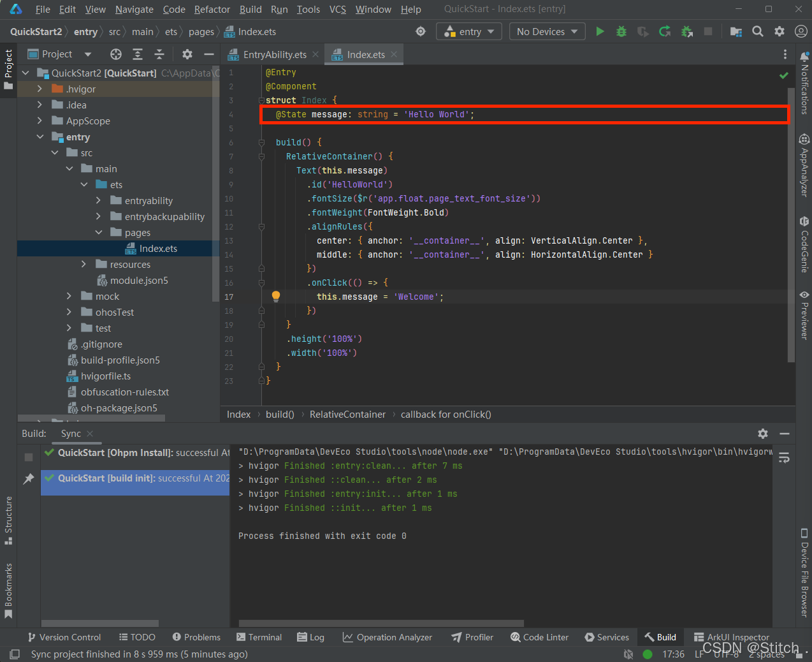Screen dimensions: 812x662
Task: Click the Build panel settings gear
Action: pos(763,434)
